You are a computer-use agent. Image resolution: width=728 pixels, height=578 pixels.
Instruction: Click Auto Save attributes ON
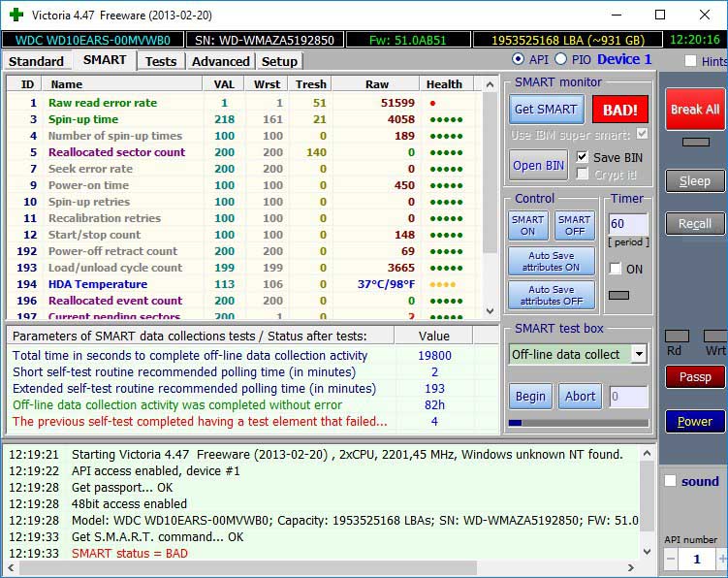point(552,261)
